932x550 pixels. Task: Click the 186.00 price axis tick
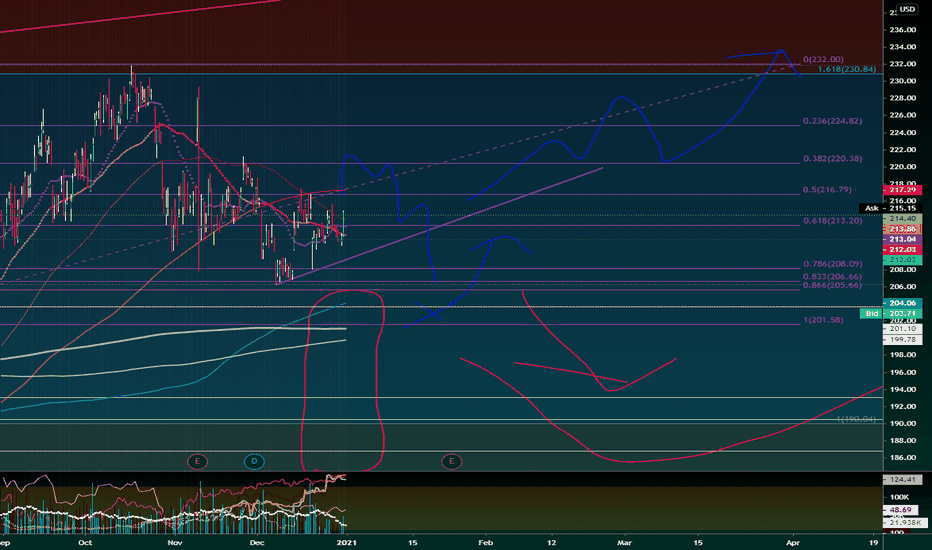click(x=902, y=458)
